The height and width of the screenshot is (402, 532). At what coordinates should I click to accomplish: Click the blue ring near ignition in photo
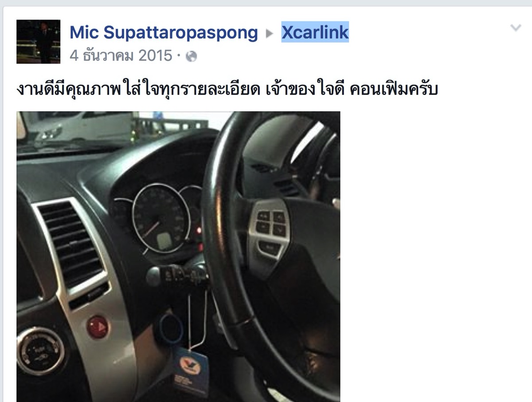pos(169,331)
